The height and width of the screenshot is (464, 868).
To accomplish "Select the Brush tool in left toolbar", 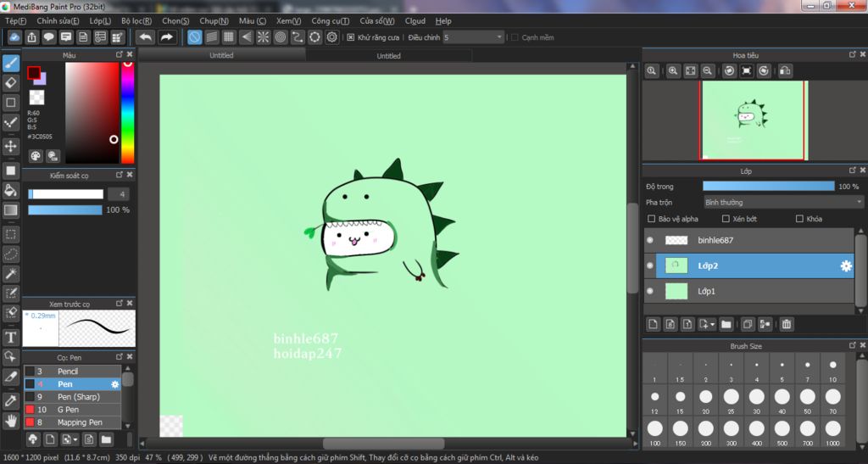I will click(10, 63).
